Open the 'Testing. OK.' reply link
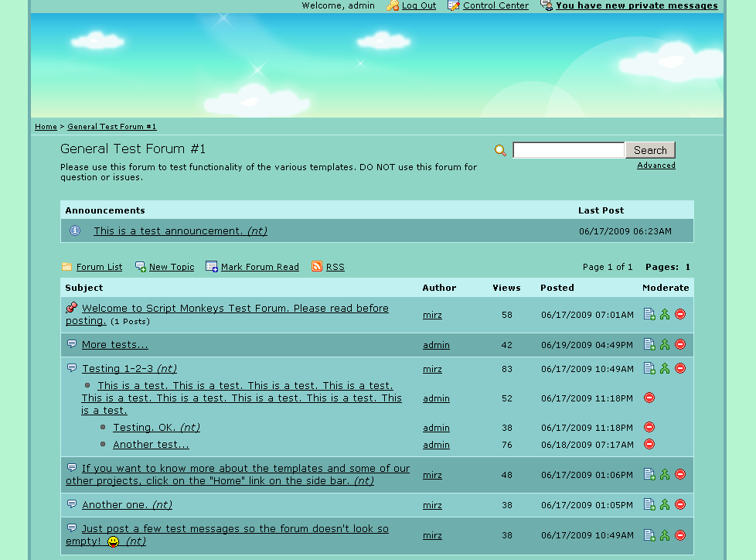 157,428
